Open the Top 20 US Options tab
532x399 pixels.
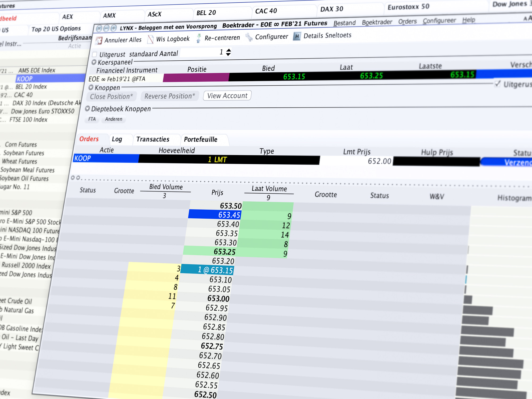coord(56,29)
